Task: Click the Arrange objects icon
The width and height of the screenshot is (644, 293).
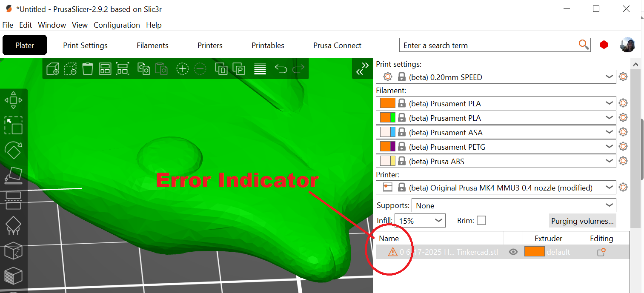Action: tap(105, 69)
